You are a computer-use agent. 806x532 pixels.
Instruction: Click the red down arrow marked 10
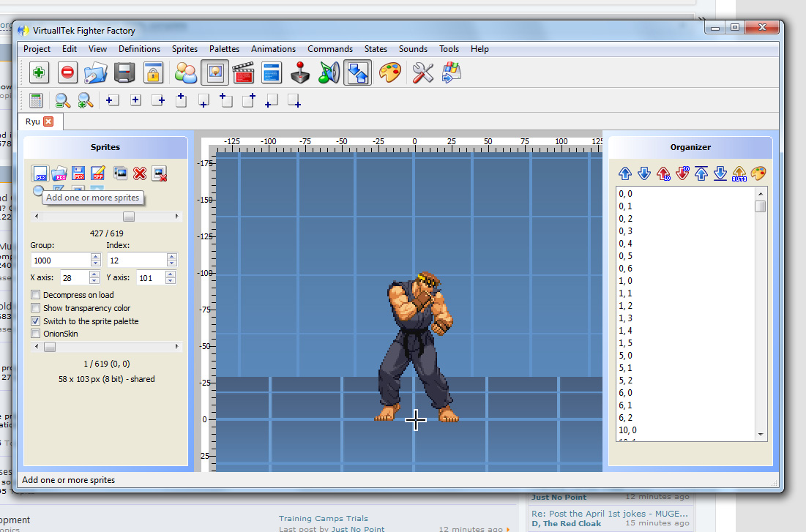click(x=682, y=173)
